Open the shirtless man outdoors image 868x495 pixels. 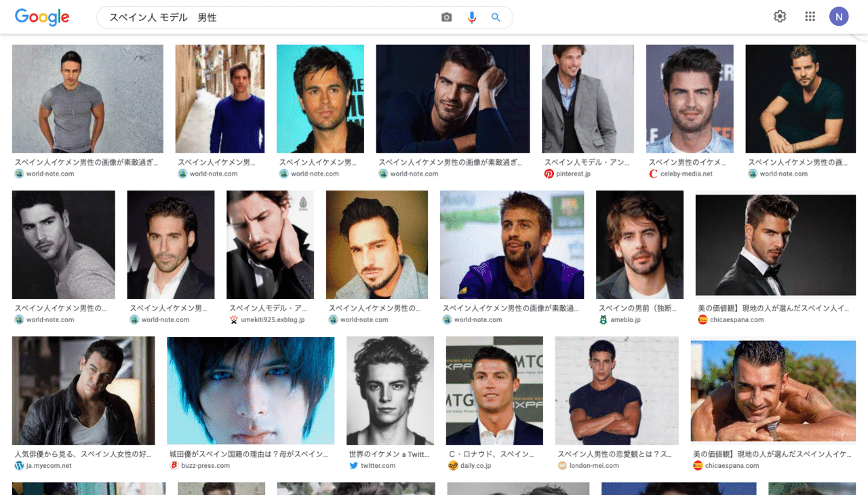[x=773, y=391]
